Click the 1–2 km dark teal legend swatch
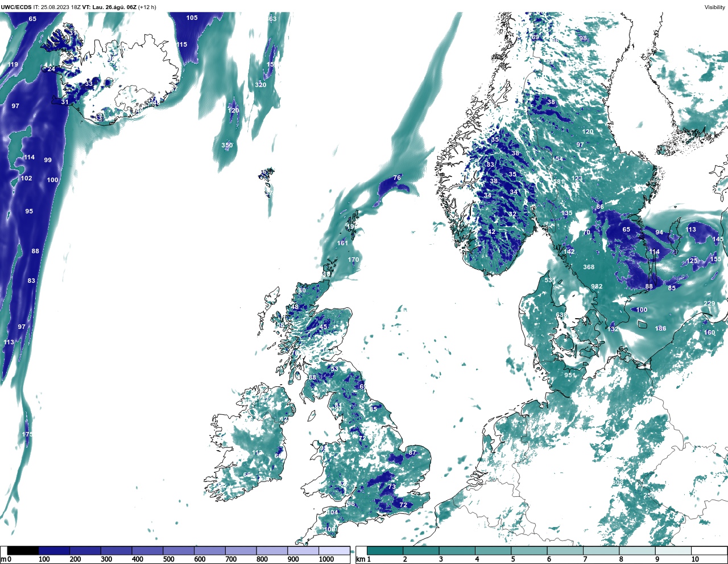This screenshot has width=728, height=564. coord(385,550)
